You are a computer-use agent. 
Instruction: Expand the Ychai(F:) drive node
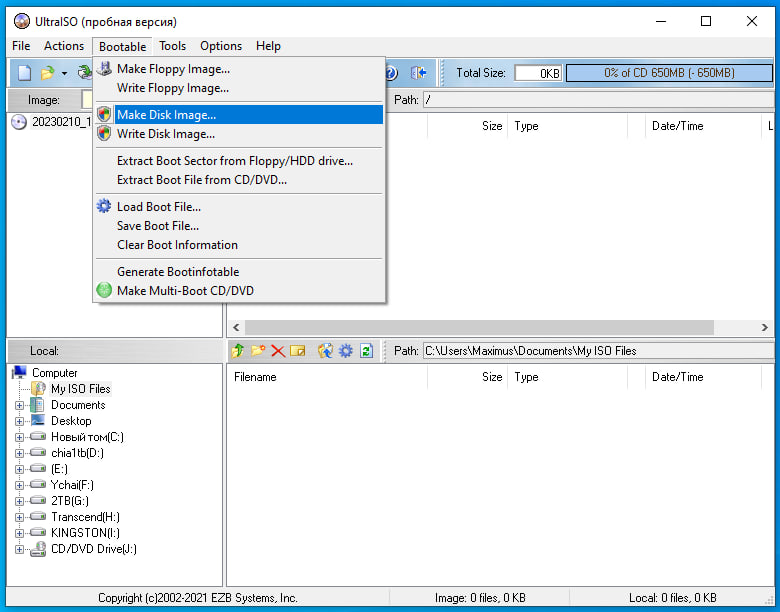(x=19, y=485)
